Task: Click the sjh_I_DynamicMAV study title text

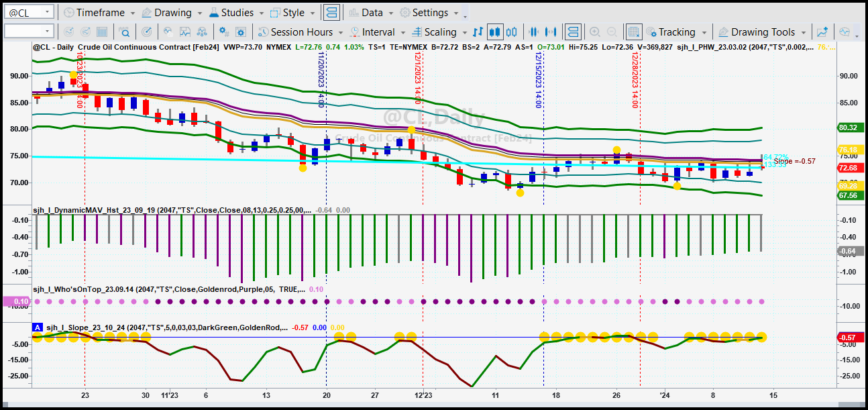Action: click(172, 209)
